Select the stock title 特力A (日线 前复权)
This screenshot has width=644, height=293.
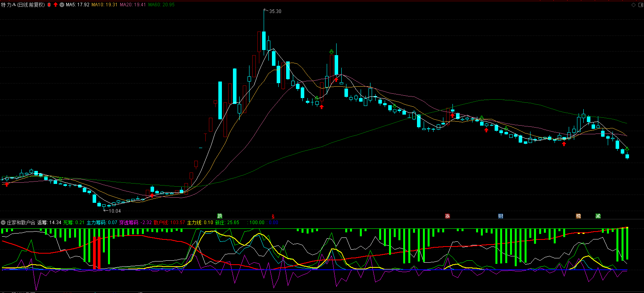point(23,5)
